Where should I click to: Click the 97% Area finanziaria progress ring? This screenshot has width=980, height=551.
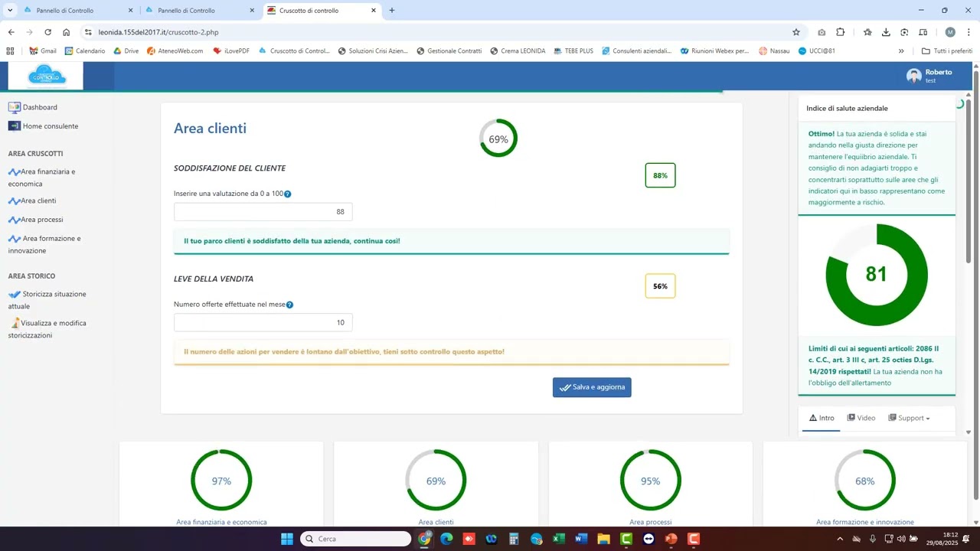coord(221,481)
